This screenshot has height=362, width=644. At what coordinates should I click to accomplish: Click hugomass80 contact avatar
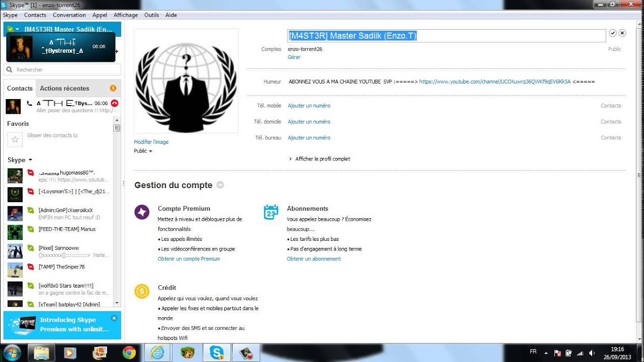15,175
